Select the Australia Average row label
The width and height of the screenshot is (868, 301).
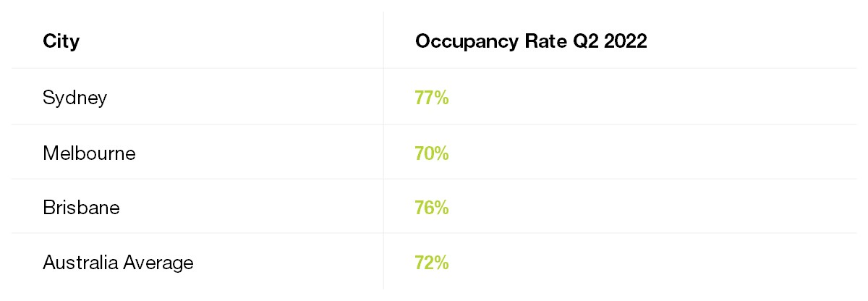(x=118, y=263)
